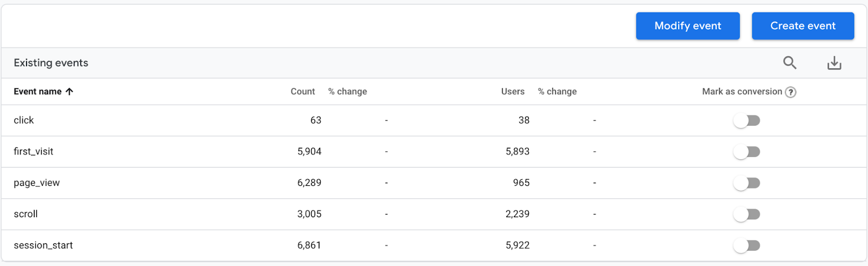Viewport: 868px width, 266px height.
Task: Click the Count column header
Action: tap(303, 92)
